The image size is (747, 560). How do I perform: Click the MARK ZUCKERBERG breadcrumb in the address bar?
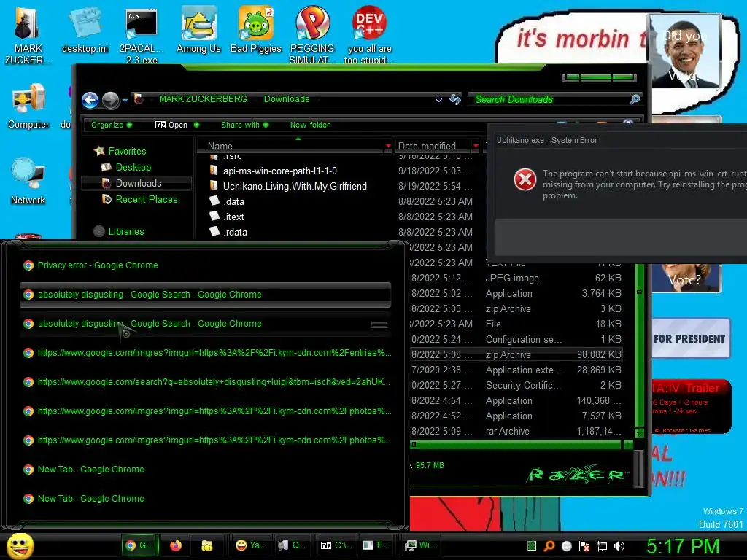coord(204,99)
